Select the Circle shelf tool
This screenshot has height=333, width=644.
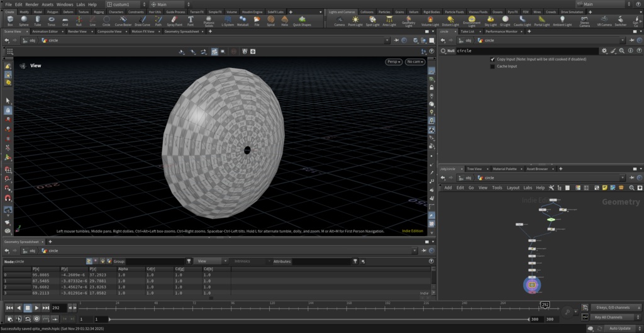click(106, 21)
